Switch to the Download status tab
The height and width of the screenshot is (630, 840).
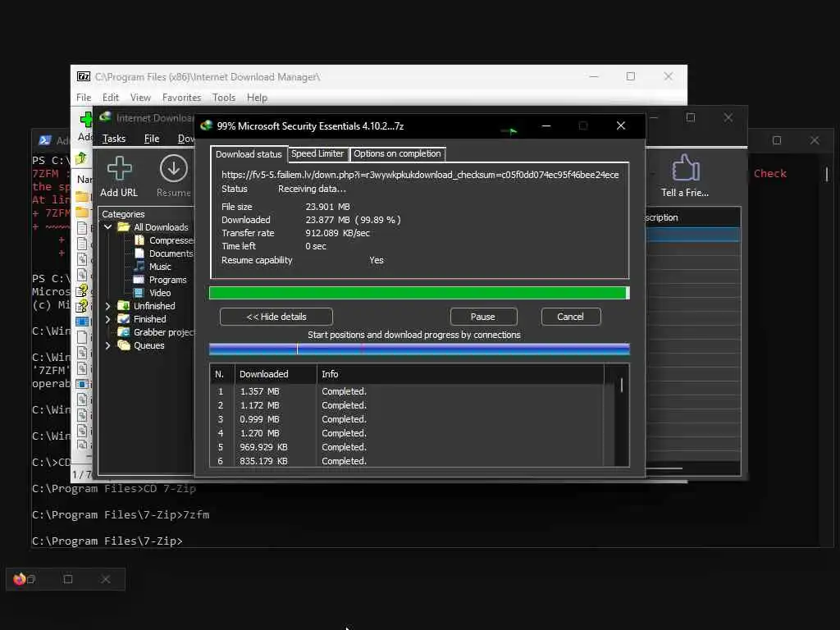(x=249, y=154)
